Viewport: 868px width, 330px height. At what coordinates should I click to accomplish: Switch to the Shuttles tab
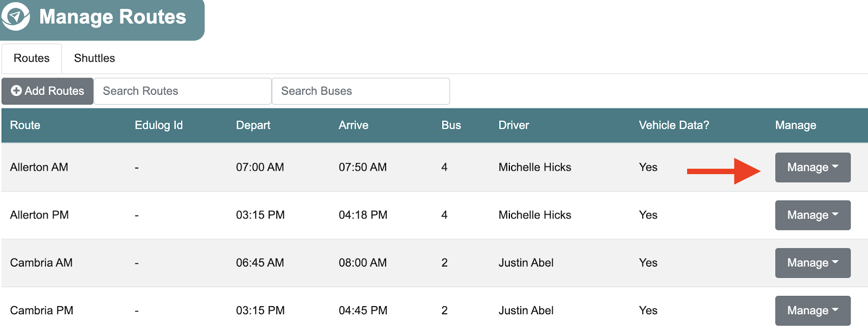[x=94, y=58]
